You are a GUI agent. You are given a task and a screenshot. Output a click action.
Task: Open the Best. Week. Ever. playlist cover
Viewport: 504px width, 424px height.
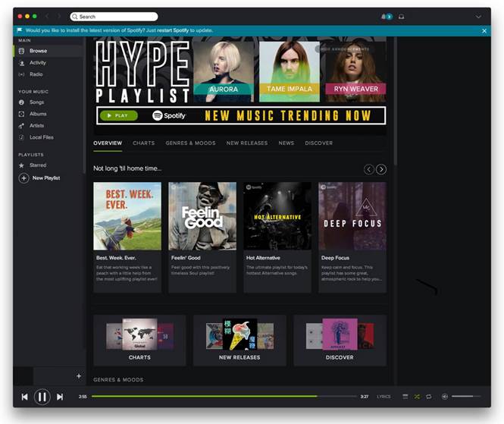(x=127, y=216)
